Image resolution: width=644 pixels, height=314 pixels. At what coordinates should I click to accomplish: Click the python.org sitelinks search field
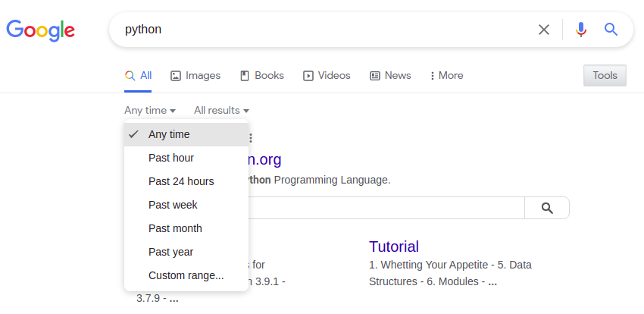(x=386, y=208)
